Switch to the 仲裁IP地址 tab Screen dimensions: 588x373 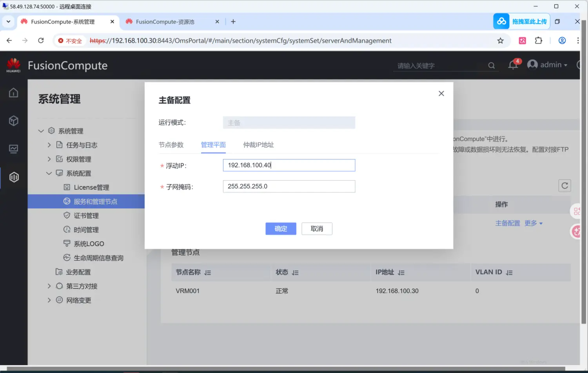click(258, 145)
